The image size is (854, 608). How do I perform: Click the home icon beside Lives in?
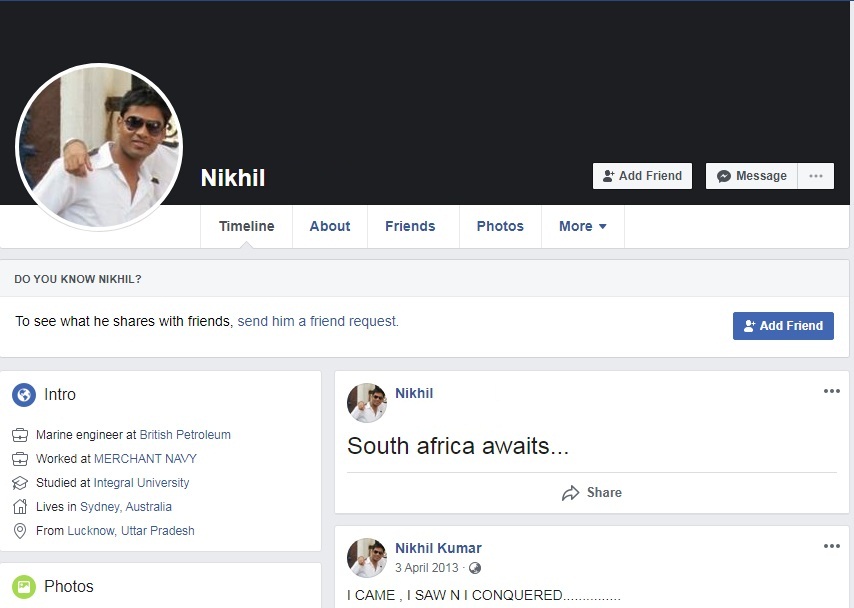(x=20, y=507)
